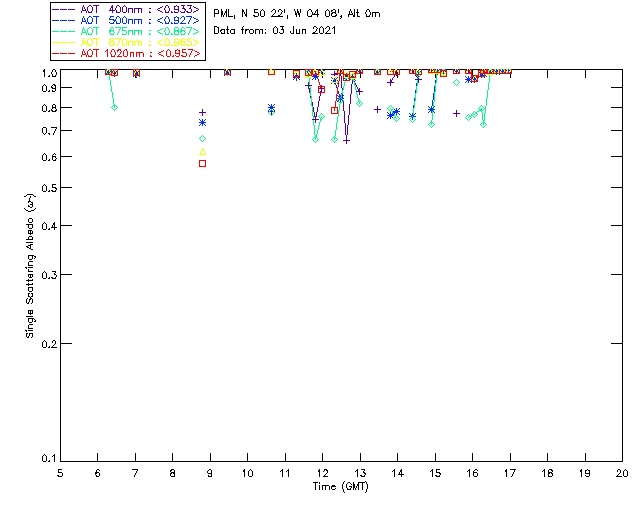
Task: Click the 17 on the time axis
Action: coord(510,473)
